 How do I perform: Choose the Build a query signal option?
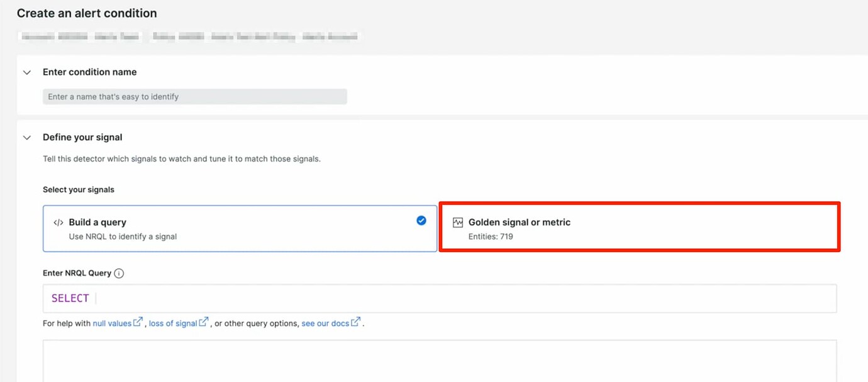pyautogui.click(x=239, y=229)
